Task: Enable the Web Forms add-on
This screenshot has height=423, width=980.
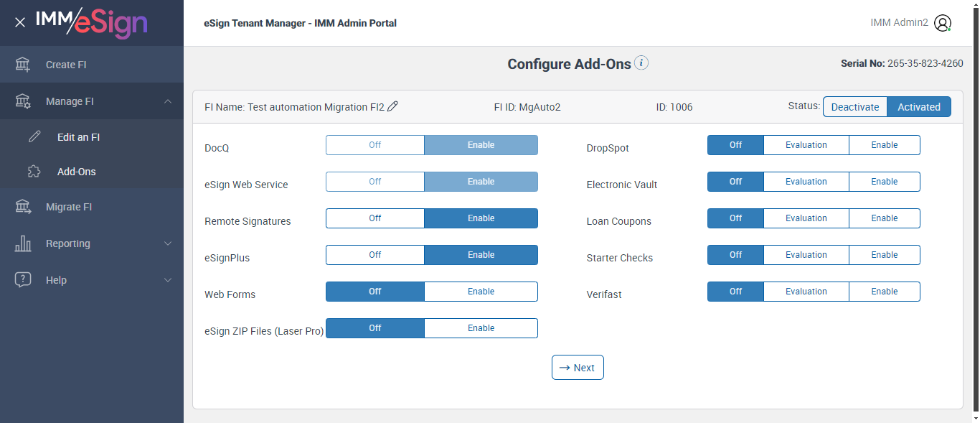Action: coord(481,292)
